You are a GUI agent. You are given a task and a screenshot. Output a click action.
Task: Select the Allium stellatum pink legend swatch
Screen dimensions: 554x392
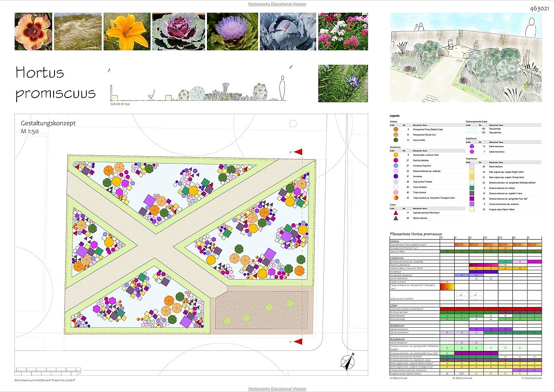pyautogui.click(x=472, y=166)
